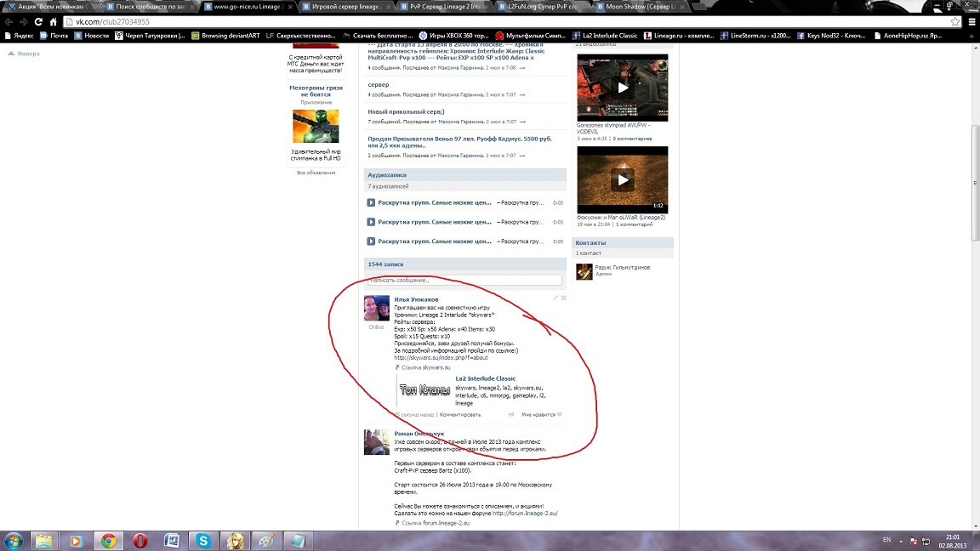
Task: Share Илья's post with megaphone icon
Action: [511, 415]
